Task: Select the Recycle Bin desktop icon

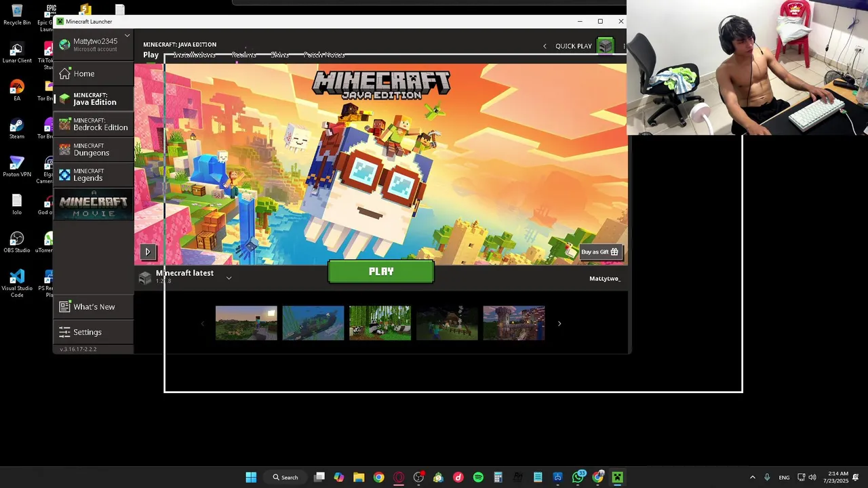Action: 17,15
